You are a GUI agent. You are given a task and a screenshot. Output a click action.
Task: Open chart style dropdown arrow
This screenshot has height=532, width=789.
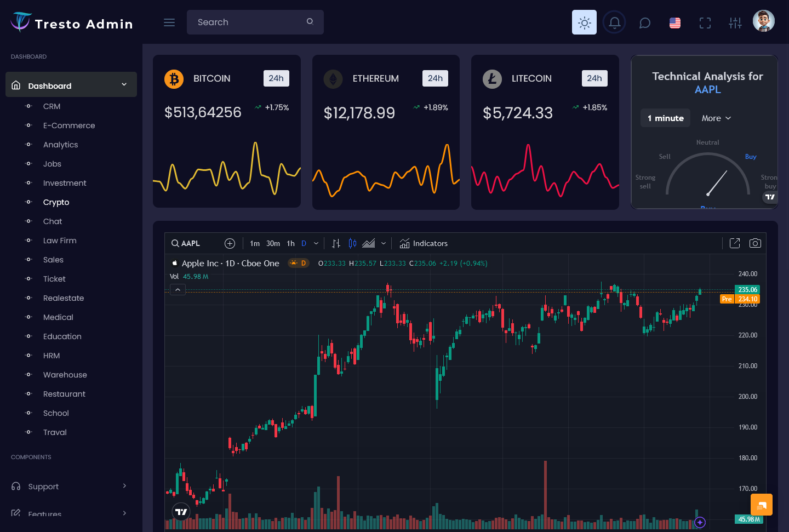pyautogui.click(x=384, y=243)
